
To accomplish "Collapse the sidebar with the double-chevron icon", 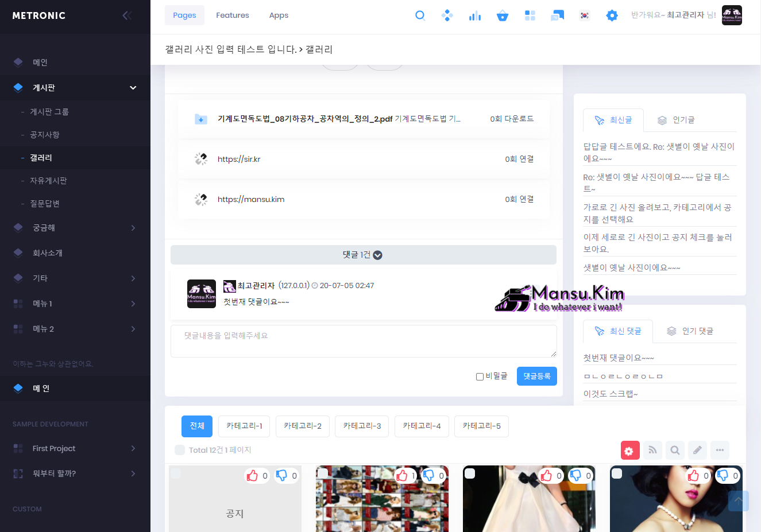I will (127, 15).
